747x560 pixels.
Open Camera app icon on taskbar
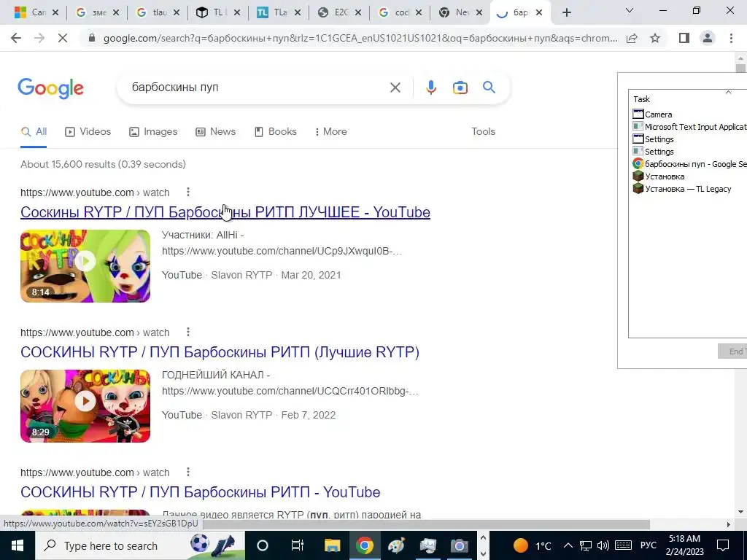click(460, 545)
